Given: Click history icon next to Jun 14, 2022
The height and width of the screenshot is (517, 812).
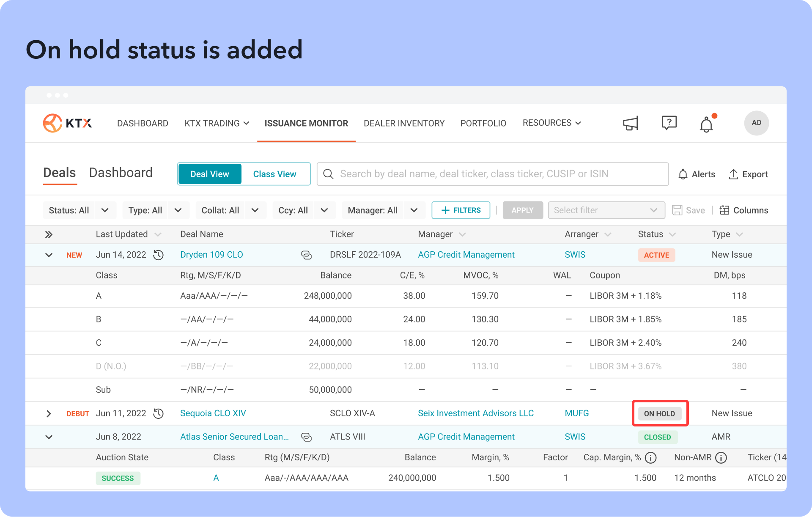Looking at the screenshot, I should [x=159, y=255].
